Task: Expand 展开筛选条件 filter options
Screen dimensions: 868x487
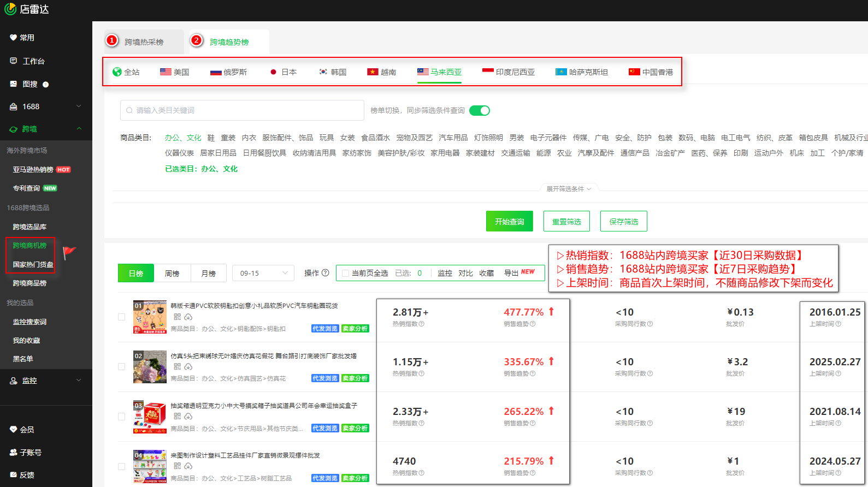Action: pyautogui.click(x=569, y=189)
